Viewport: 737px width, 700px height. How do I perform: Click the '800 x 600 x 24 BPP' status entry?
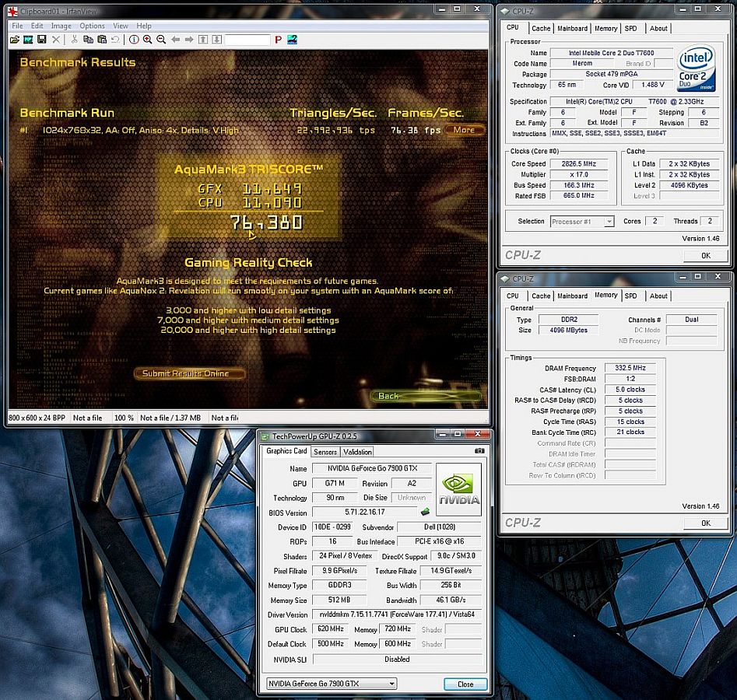coord(37,418)
